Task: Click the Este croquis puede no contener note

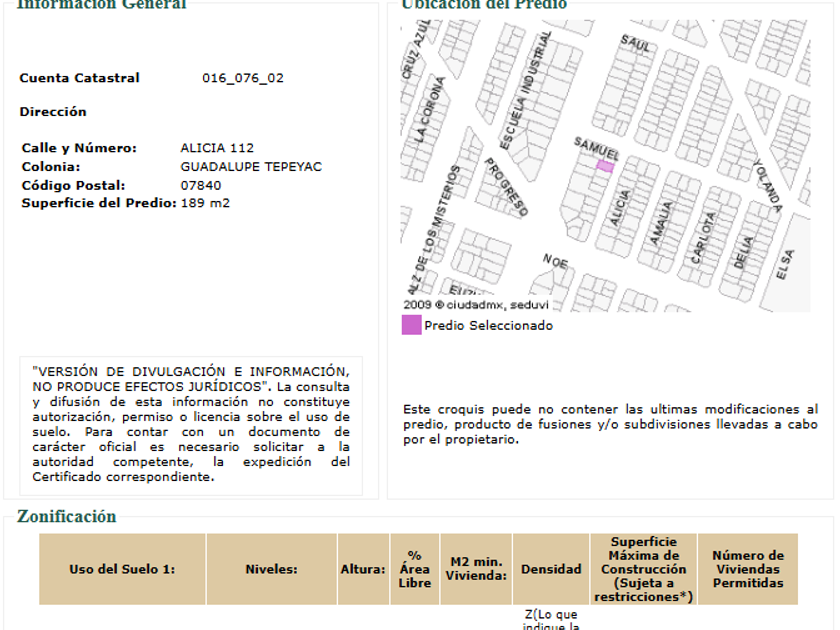Action: tap(611, 424)
